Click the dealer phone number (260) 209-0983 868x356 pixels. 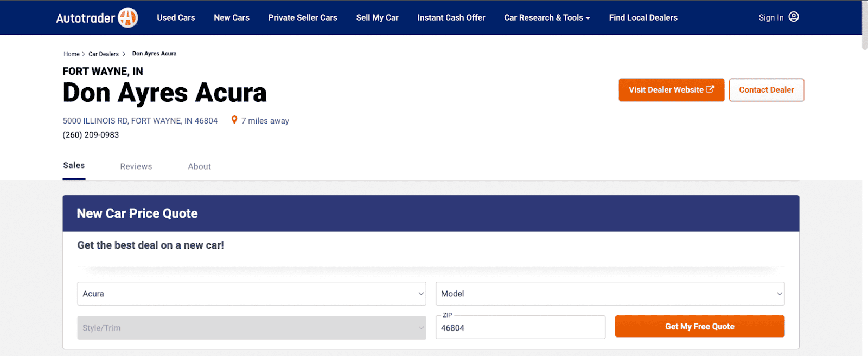coord(91,135)
